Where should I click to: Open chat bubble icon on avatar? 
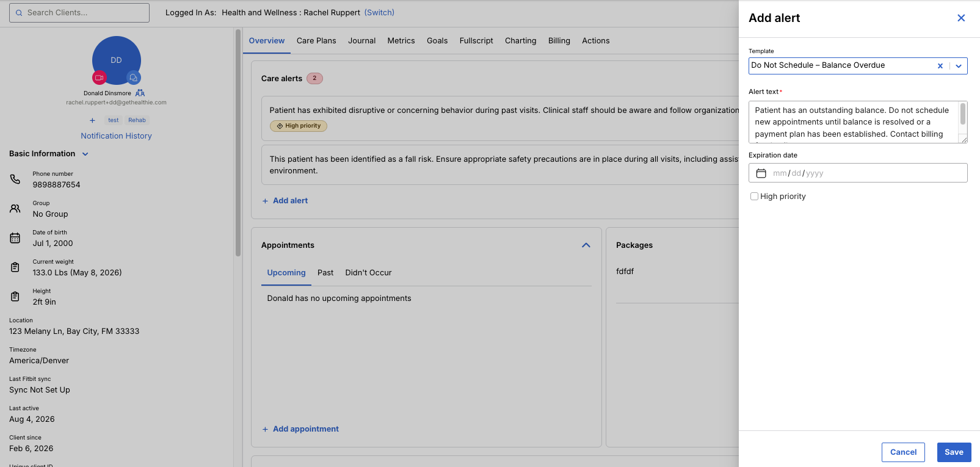coord(134,78)
